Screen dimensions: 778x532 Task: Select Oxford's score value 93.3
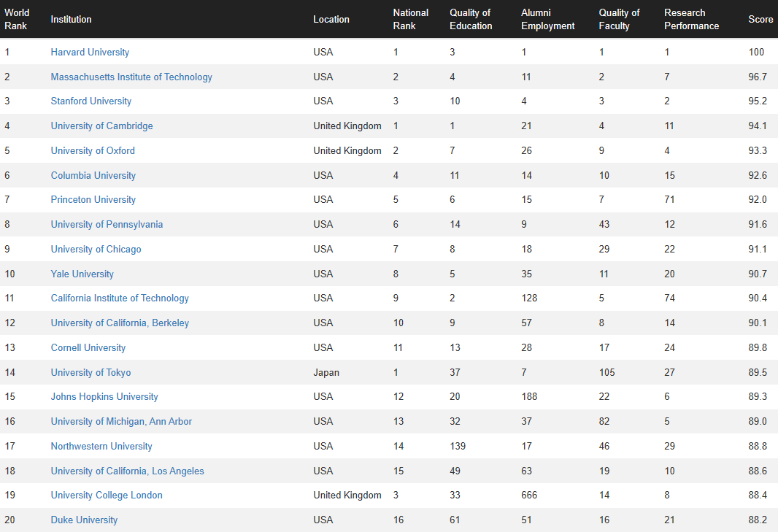coord(758,151)
